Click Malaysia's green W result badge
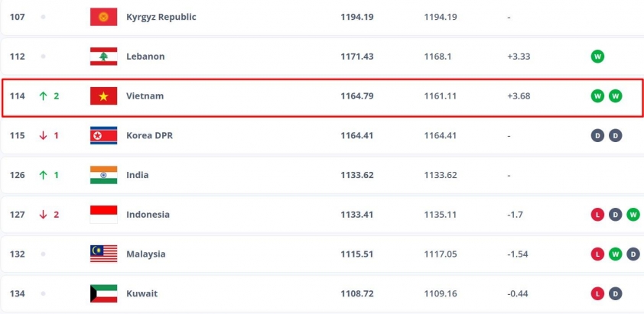 (615, 254)
